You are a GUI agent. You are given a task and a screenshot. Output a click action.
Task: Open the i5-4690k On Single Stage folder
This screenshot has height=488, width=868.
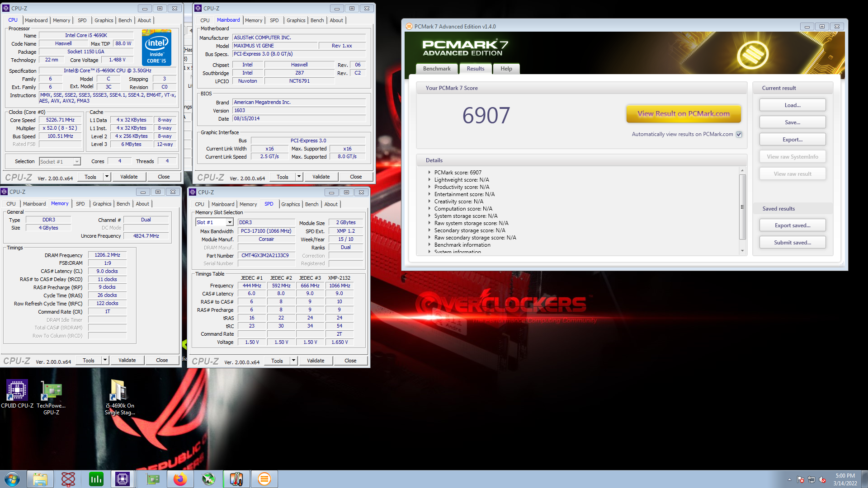click(x=119, y=397)
